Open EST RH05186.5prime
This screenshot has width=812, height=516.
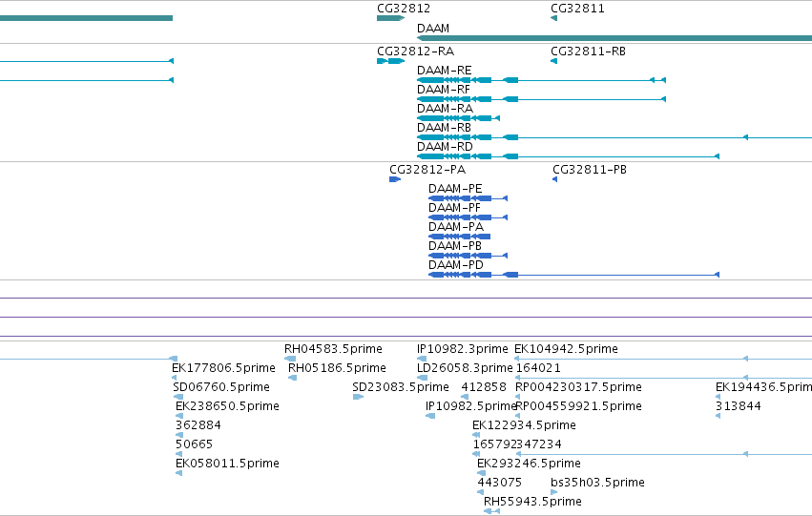coord(337,368)
